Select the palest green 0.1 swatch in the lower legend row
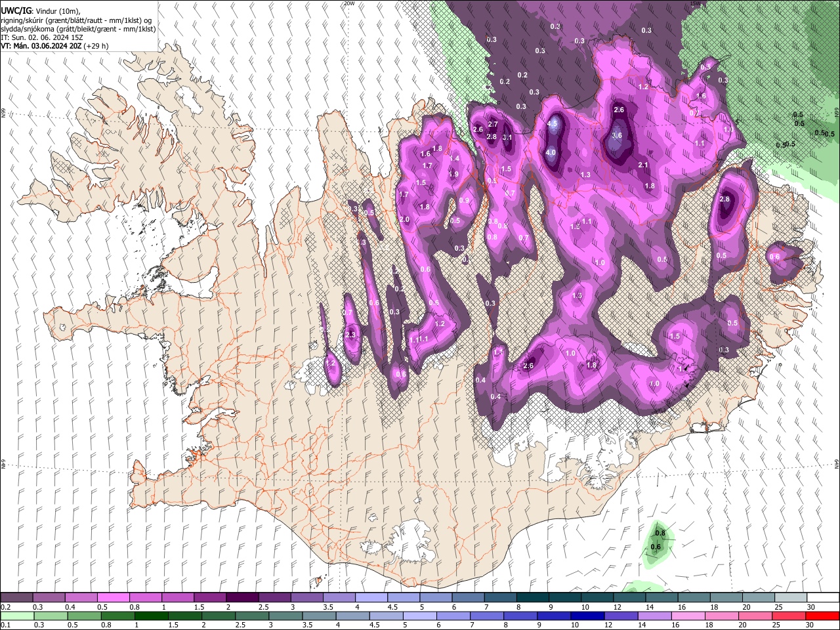840x630 pixels. (16, 616)
